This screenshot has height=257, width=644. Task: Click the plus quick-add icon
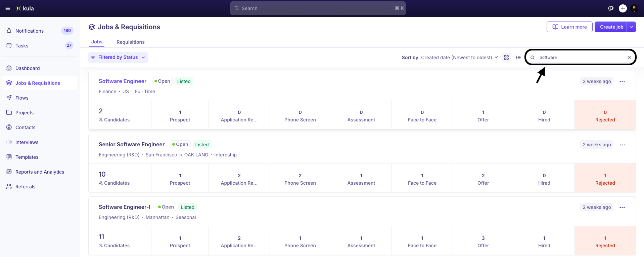point(623,8)
